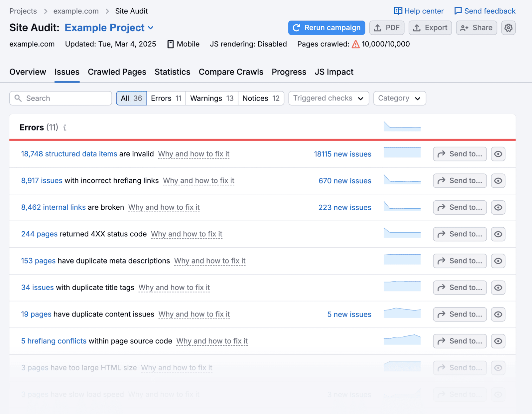
Task: Open the Compare Crawls tab
Action: click(231, 72)
